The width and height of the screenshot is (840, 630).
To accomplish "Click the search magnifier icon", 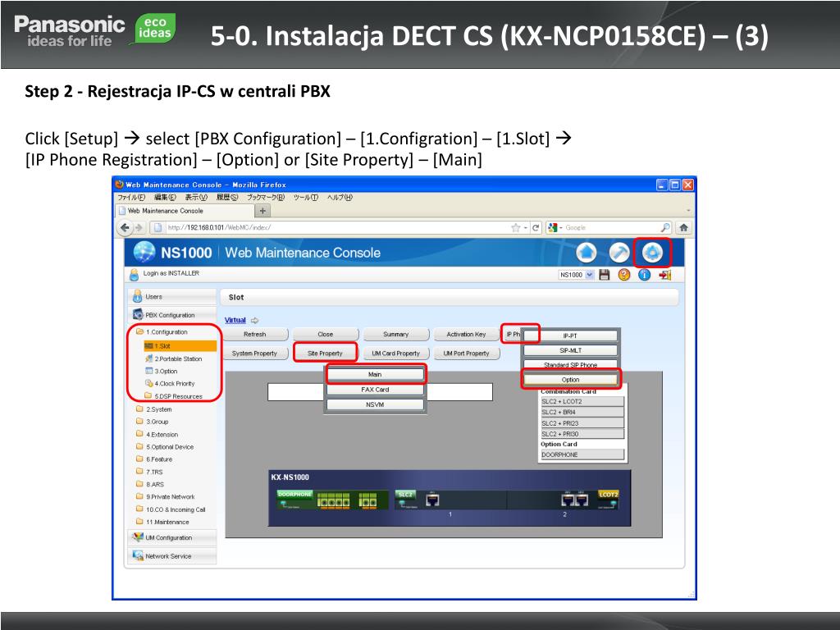I will [x=664, y=228].
